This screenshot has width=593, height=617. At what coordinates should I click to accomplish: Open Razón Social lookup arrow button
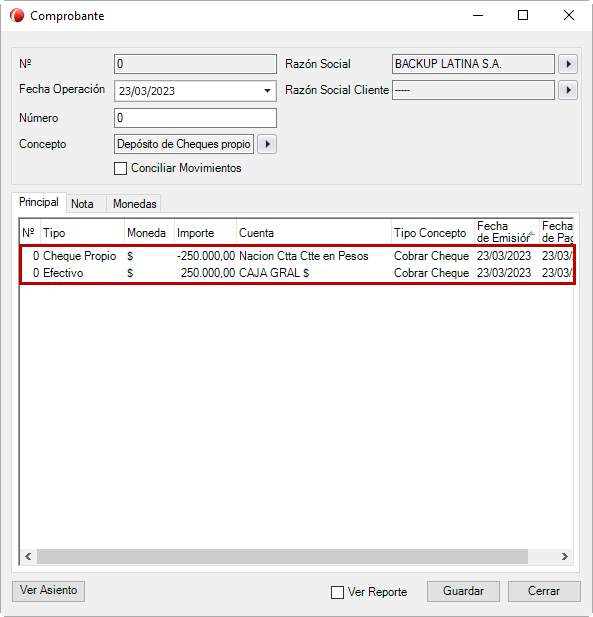[x=568, y=64]
